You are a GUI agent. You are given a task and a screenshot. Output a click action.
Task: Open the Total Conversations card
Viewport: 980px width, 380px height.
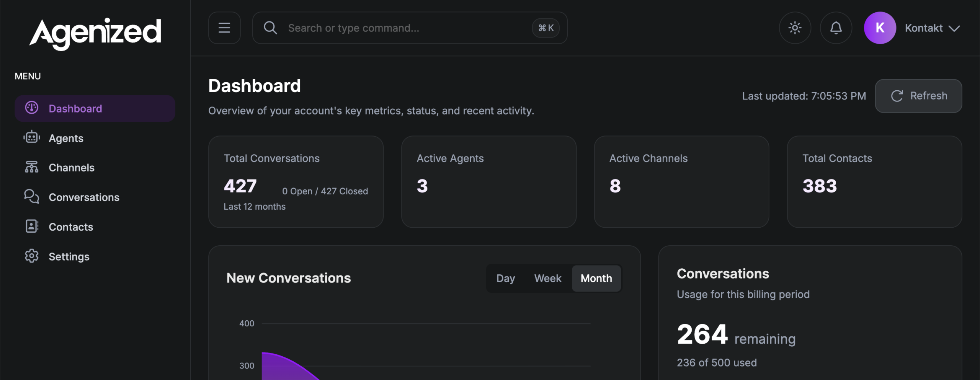296,182
